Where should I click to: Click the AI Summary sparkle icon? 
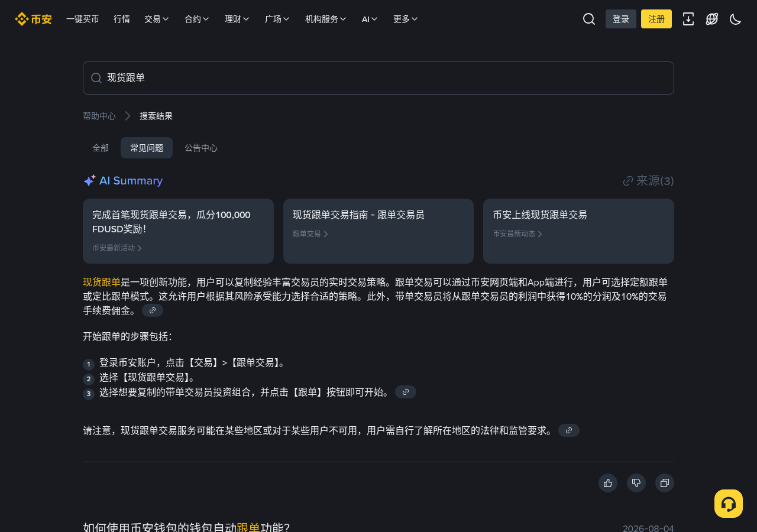pyautogui.click(x=89, y=181)
